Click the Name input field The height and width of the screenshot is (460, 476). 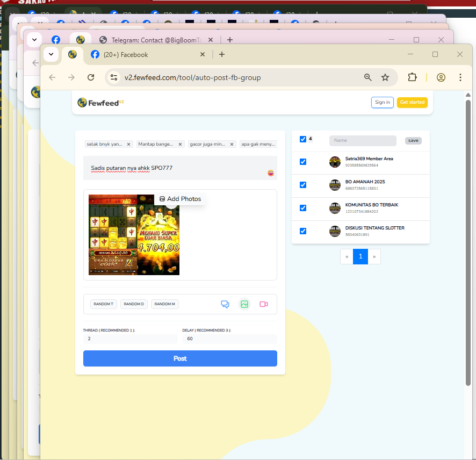[363, 140]
